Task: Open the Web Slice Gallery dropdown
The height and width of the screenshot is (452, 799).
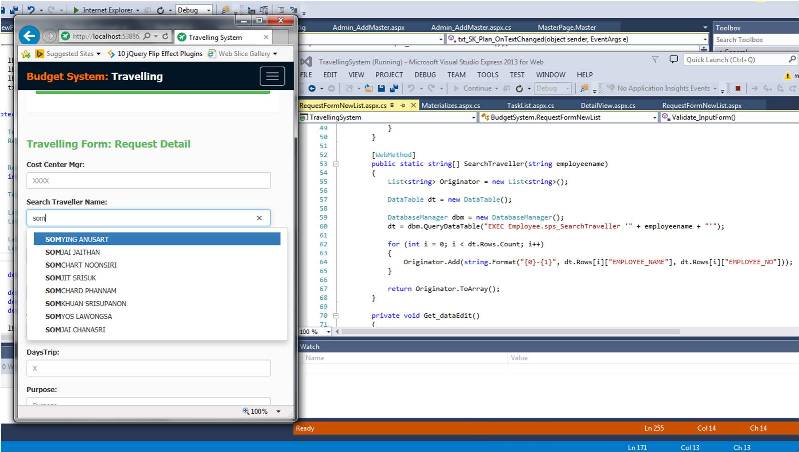Action: [273, 53]
